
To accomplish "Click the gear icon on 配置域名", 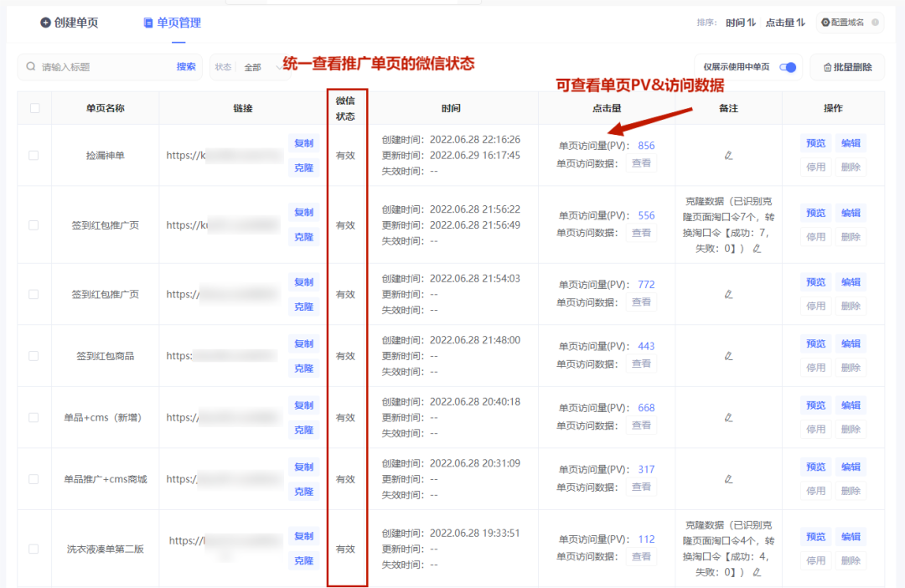I will tap(825, 23).
